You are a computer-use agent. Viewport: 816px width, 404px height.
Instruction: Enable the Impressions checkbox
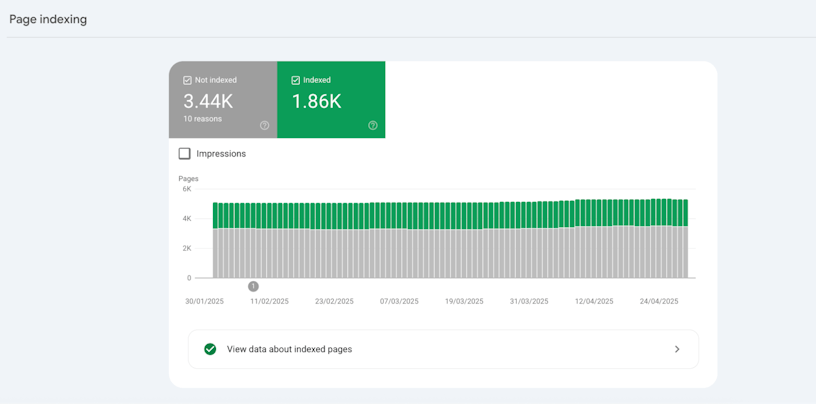[x=184, y=154]
